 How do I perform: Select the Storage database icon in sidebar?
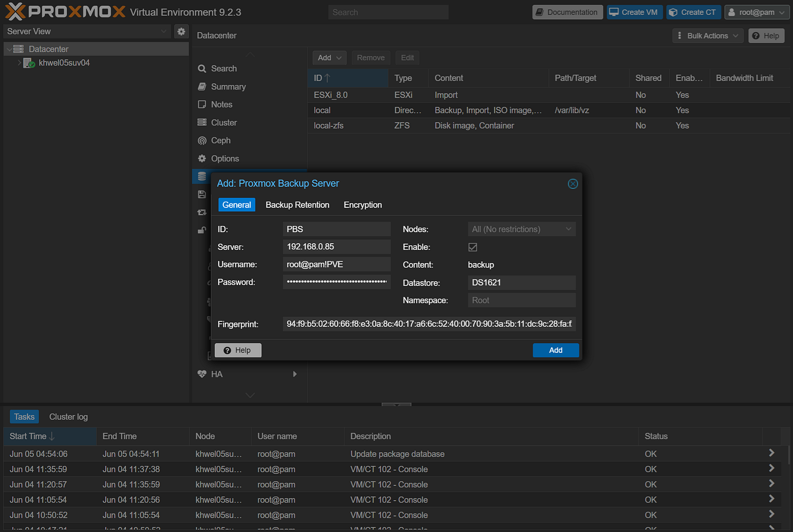202,176
